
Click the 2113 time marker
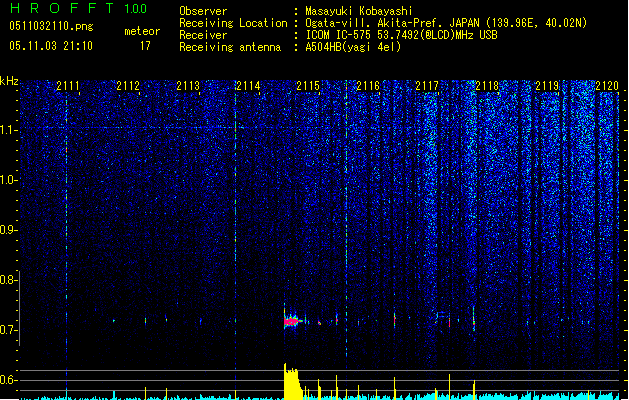[188, 86]
